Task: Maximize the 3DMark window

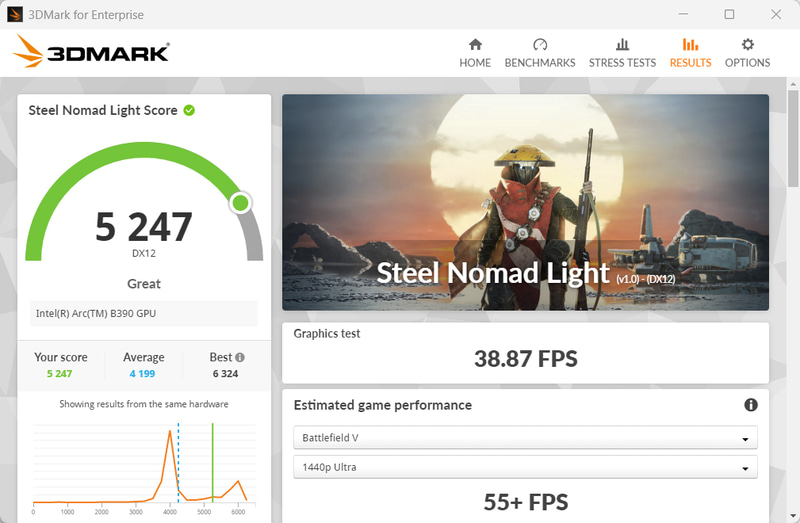Action: 729,14
